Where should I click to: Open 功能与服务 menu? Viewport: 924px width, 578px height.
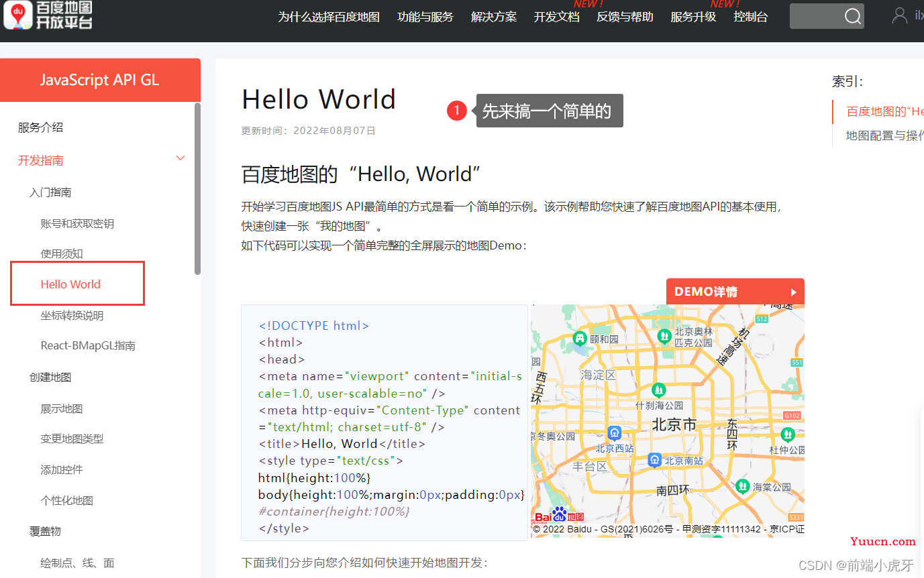(425, 17)
